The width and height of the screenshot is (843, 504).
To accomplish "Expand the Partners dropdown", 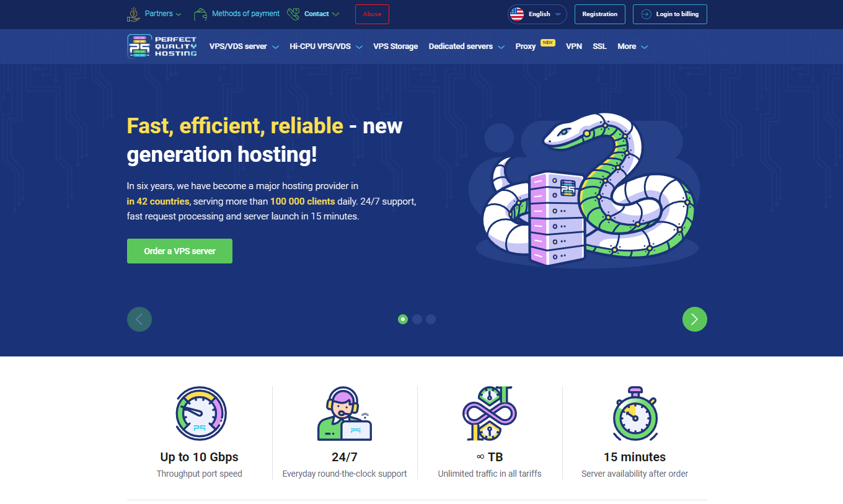I will tap(162, 14).
